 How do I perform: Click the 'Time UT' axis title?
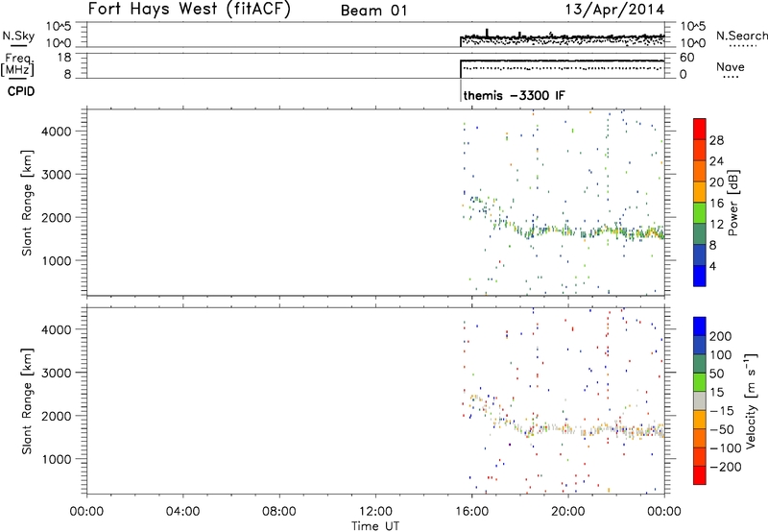point(375,526)
